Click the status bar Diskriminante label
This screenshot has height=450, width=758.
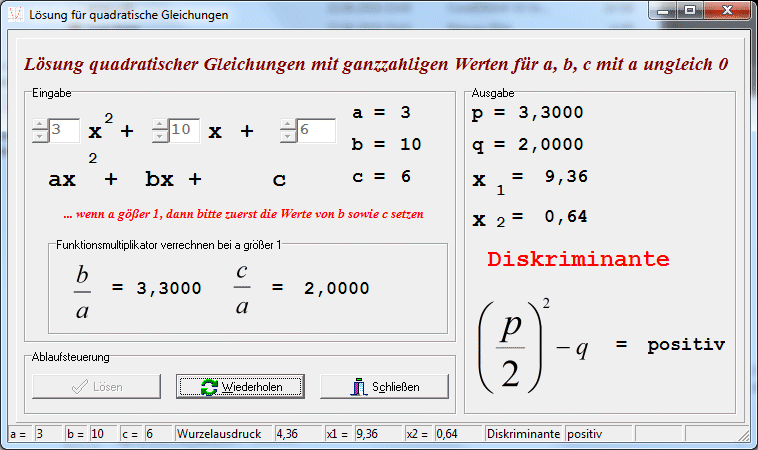(x=523, y=434)
